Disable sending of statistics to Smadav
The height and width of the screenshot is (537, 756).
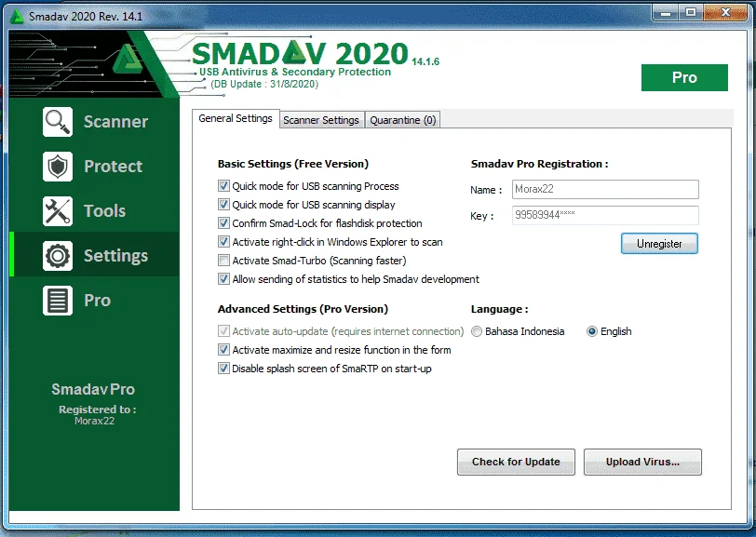223,279
